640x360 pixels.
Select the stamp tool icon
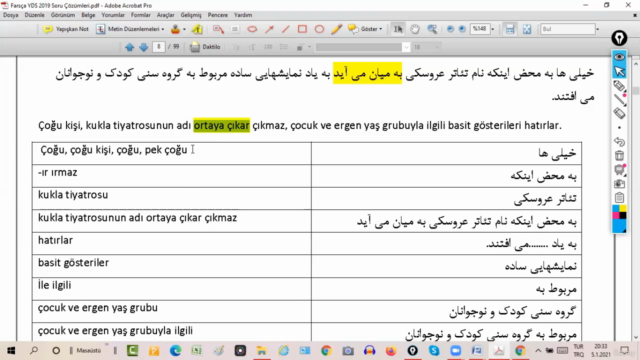(x=175, y=29)
